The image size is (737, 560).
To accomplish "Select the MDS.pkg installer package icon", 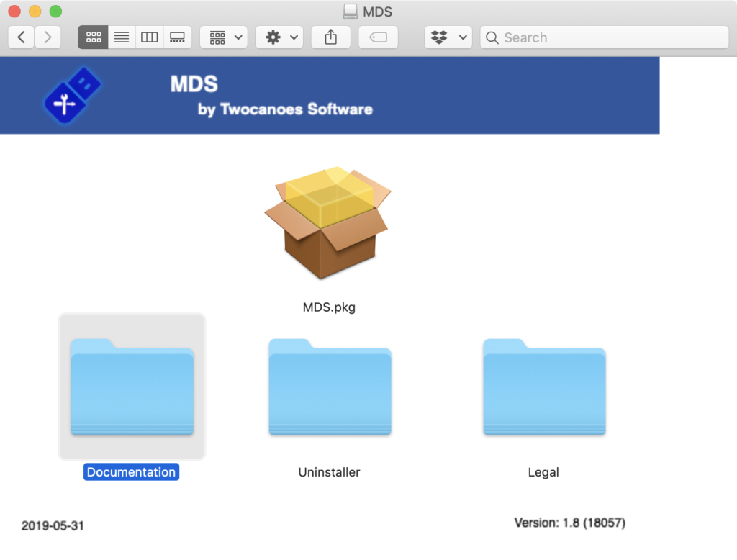I will point(328,223).
